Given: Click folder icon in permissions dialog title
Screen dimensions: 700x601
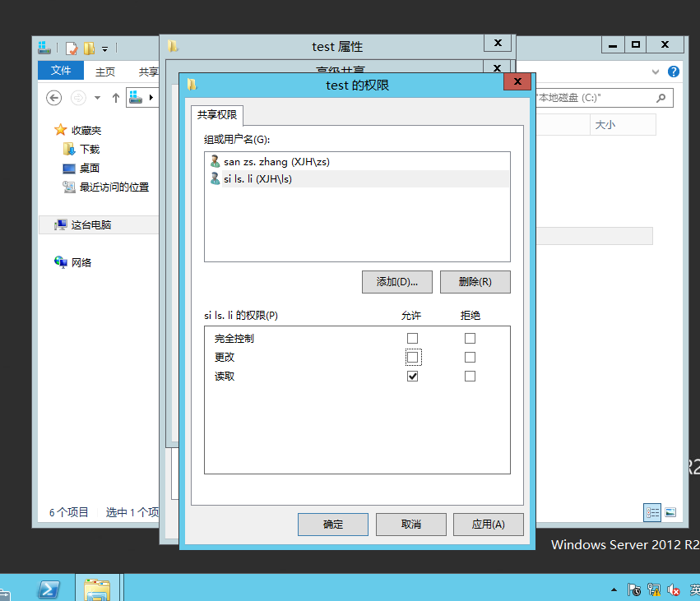Looking at the screenshot, I should click(x=192, y=85).
